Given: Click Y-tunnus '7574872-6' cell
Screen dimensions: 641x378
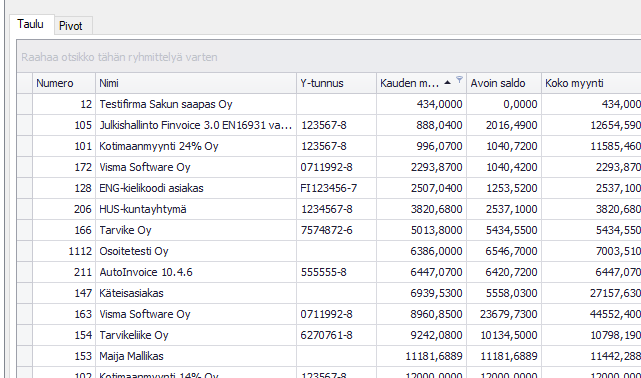Looking at the screenshot, I should click(x=336, y=230).
